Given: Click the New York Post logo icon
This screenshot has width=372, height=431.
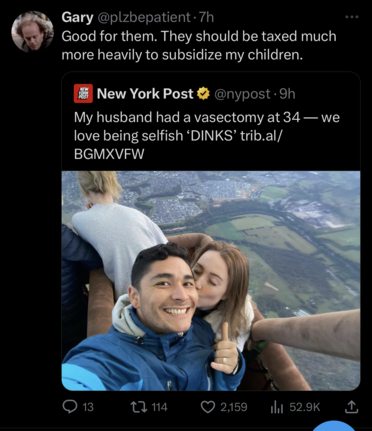Looking at the screenshot, I should click(83, 94).
